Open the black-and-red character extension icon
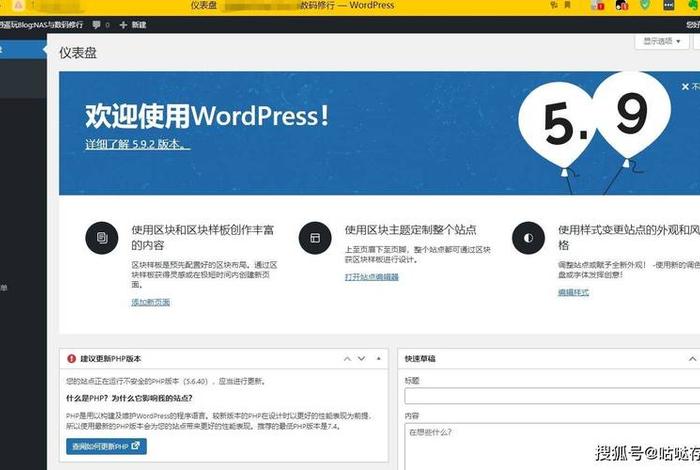This screenshot has width=700, height=470. [x=622, y=5]
